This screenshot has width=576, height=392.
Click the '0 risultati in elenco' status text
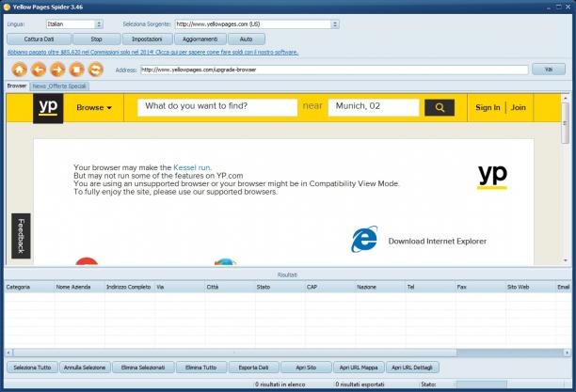coord(280,384)
